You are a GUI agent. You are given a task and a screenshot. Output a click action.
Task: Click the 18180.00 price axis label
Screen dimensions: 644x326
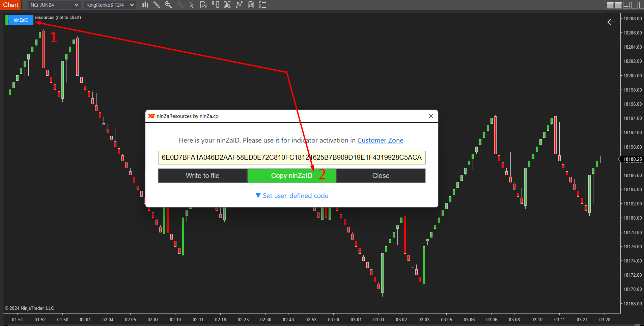(633, 218)
